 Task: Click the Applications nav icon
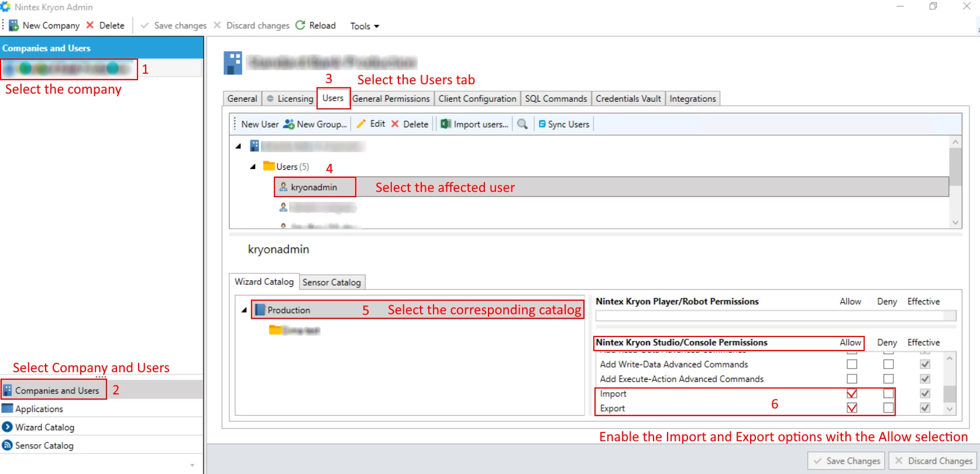8,408
